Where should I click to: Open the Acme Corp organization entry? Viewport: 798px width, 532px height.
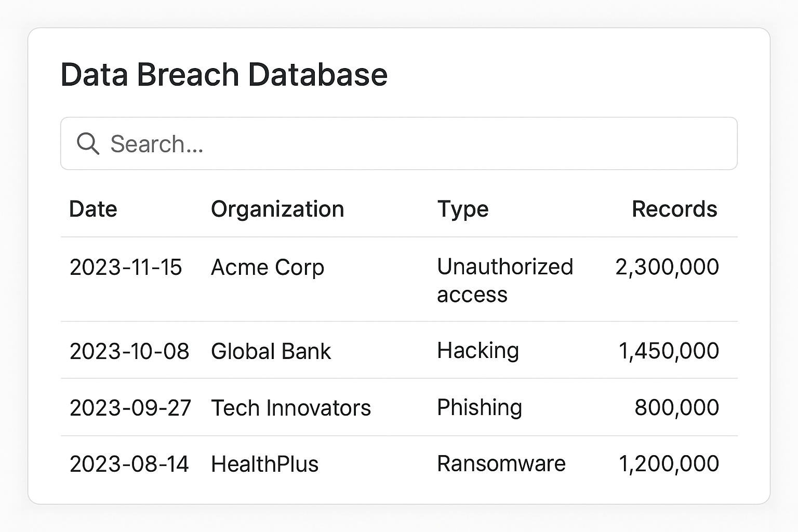point(268,267)
